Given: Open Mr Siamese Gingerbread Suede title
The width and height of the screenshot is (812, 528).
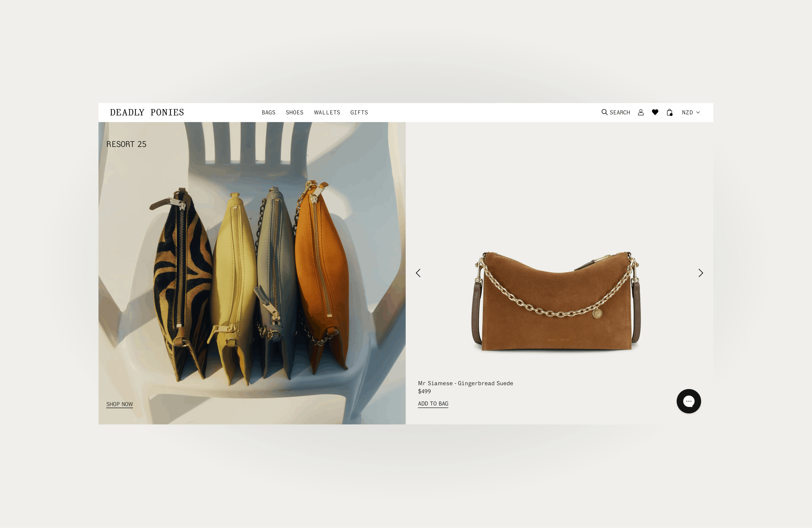Looking at the screenshot, I should [x=465, y=383].
